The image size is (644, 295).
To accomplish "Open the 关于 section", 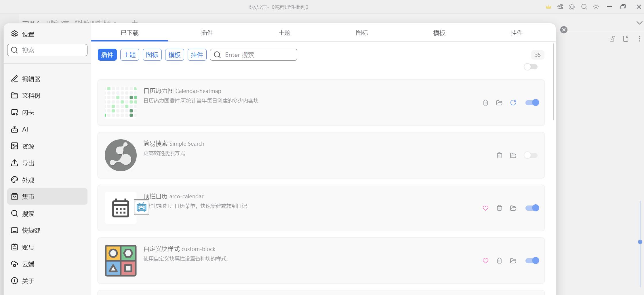I will (47, 281).
